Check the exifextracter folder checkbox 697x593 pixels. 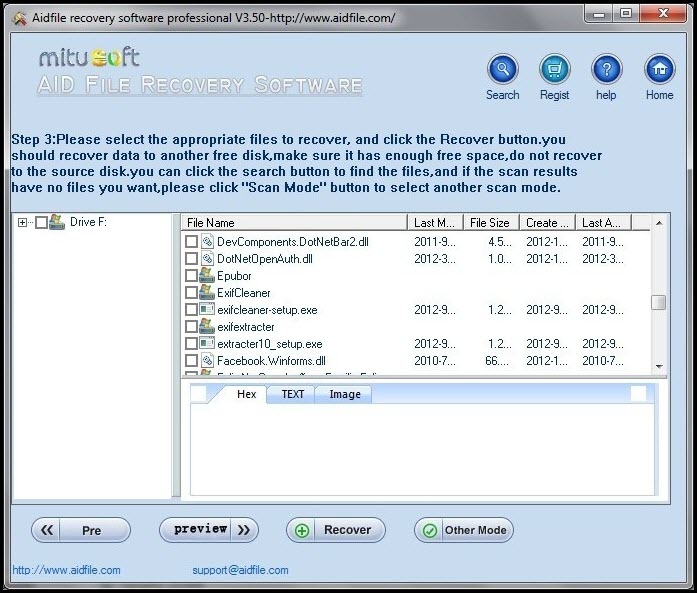191,326
